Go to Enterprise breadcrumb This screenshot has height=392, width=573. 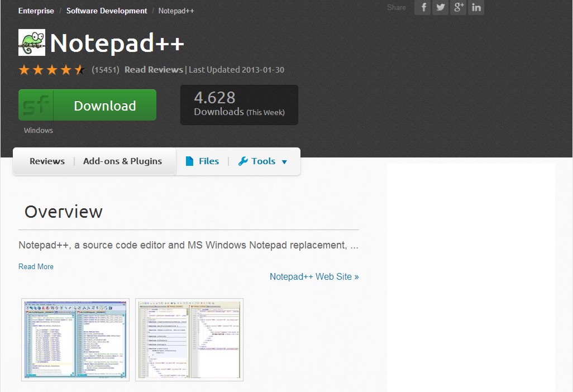coord(36,11)
